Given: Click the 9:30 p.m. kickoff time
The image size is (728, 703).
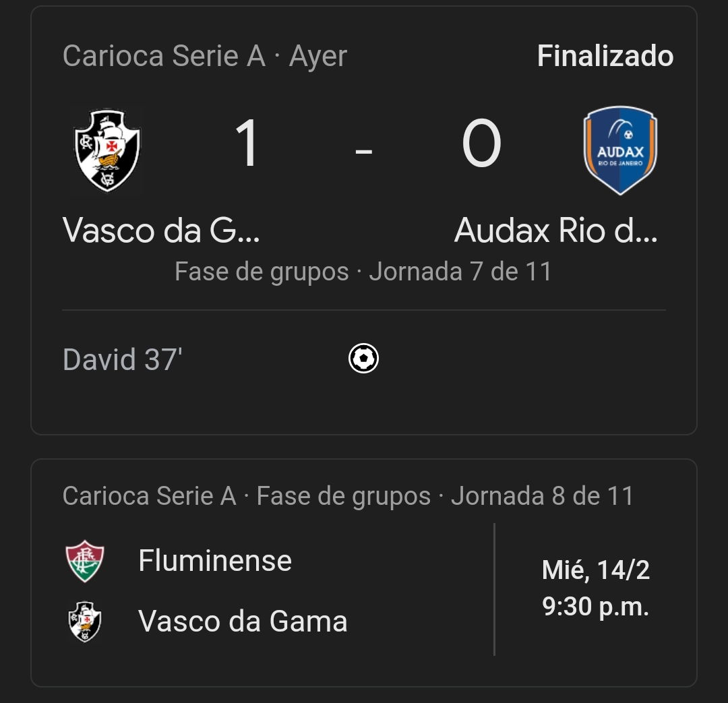Looking at the screenshot, I should tap(596, 607).
